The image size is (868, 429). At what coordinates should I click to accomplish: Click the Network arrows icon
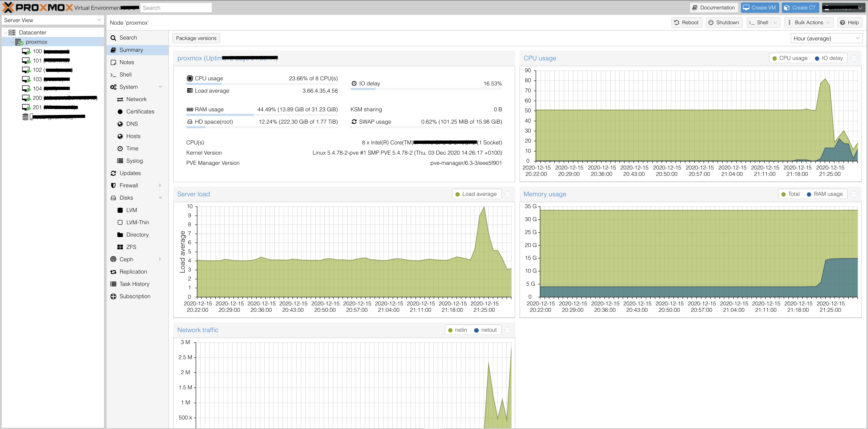pyautogui.click(x=120, y=99)
